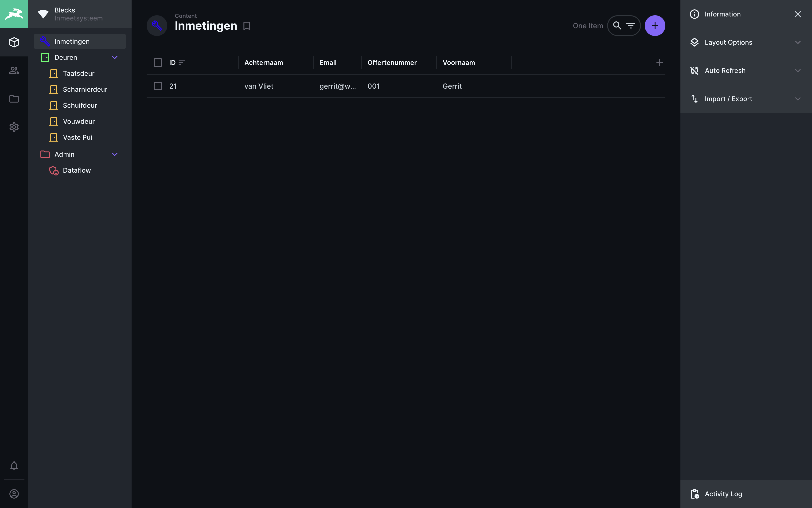The image size is (812, 508).
Task: Select all rows with header checkbox
Action: coord(158,63)
